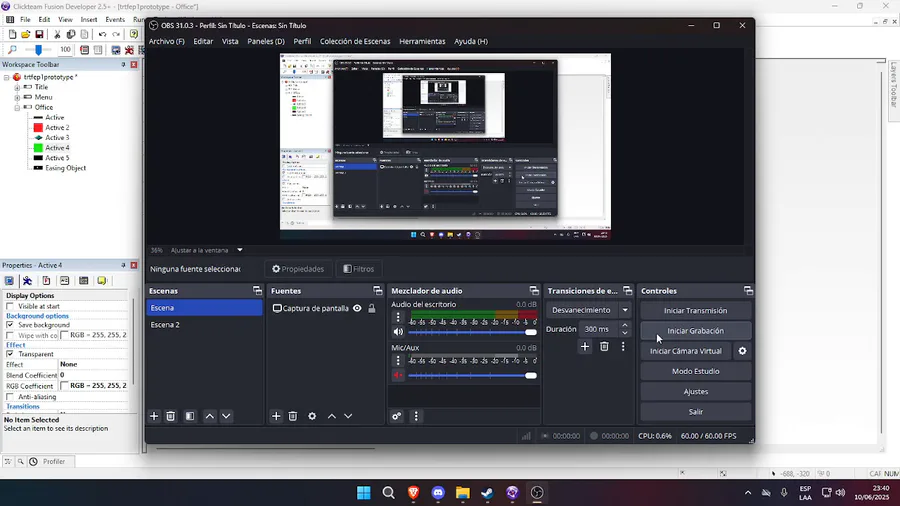Open the Ajustar a la ventana zoom dropdown
Screen dimensions: 900x506
pos(240,250)
